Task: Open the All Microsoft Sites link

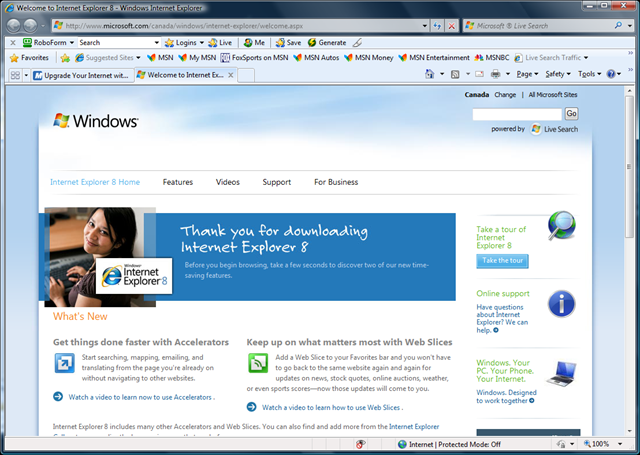Action: click(553, 95)
